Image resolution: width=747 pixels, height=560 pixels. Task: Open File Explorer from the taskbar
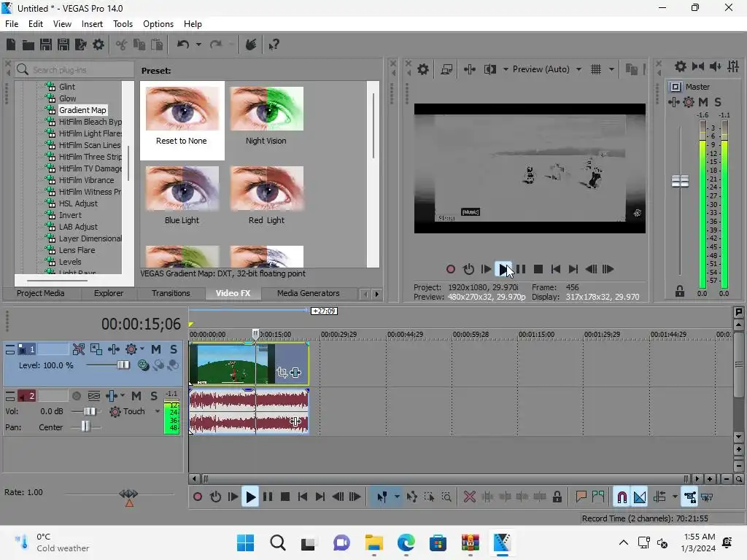[374, 542]
